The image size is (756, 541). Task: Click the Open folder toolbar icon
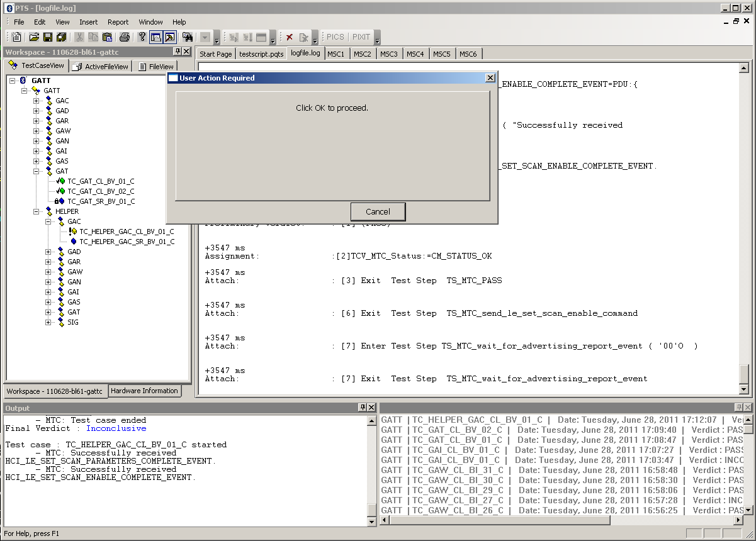[x=35, y=37]
